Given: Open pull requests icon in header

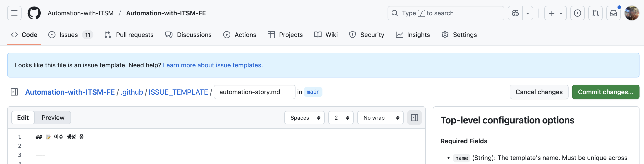Looking at the screenshot, I should 595,13.
